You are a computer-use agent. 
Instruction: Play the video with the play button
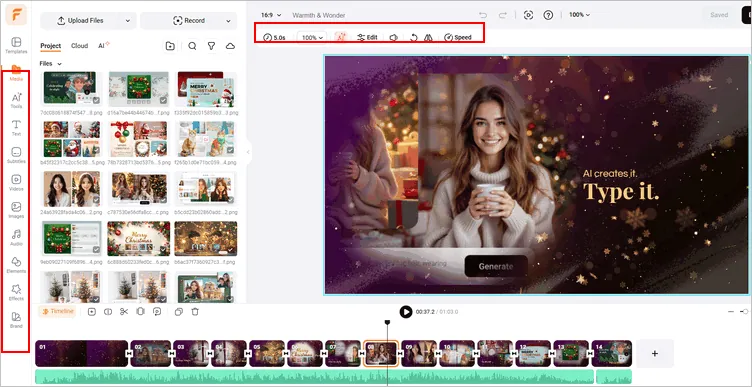(406, 312)
